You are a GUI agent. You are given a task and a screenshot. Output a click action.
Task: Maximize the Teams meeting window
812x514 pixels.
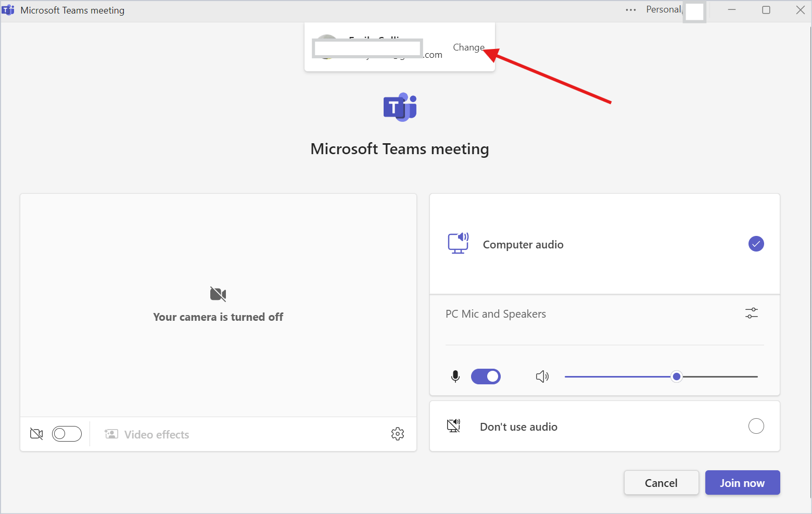766,10
